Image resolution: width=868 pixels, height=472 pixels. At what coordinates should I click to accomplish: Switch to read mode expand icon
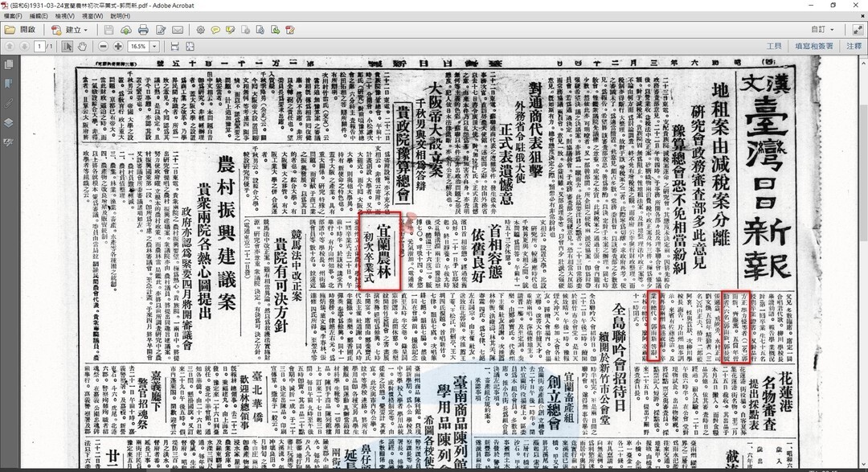[858, 29]
